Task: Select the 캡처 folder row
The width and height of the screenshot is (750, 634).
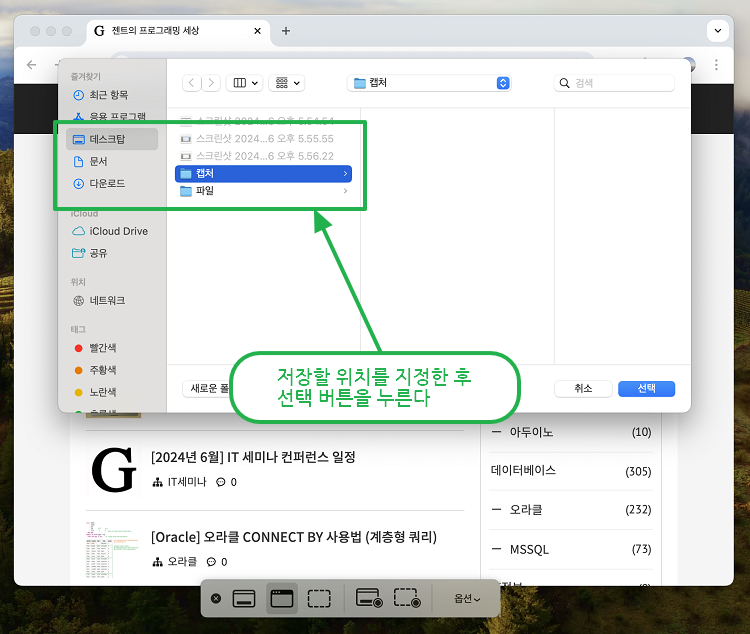Action: (x=264, y=173)
